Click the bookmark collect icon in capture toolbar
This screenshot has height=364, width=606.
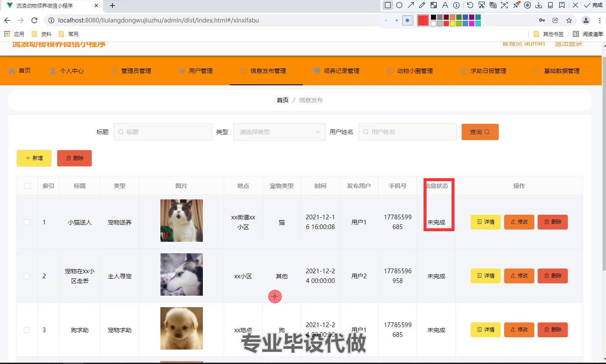562,5
